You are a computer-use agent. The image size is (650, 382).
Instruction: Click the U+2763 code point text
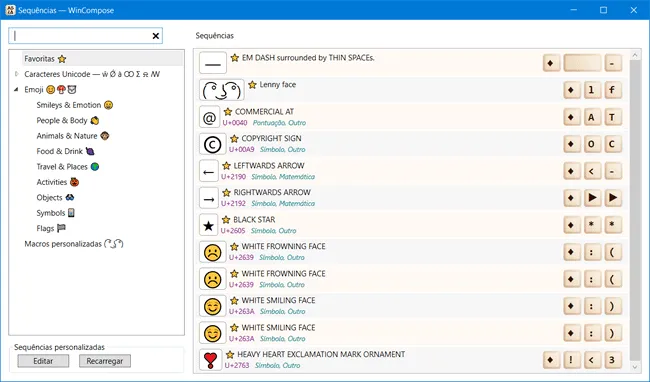237,365
